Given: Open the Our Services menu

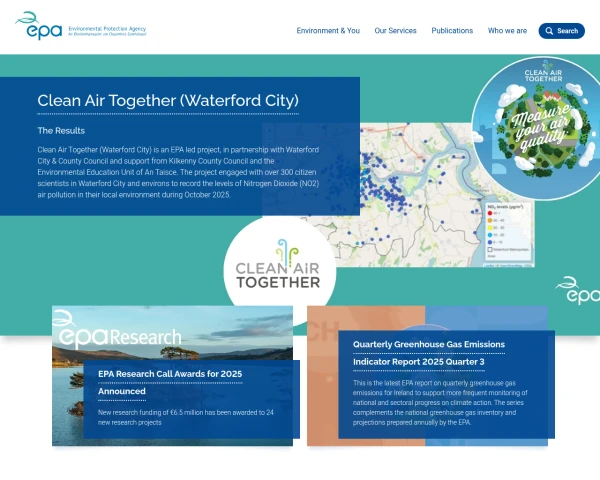Looking at the screenshot, I should coord(395,31).
